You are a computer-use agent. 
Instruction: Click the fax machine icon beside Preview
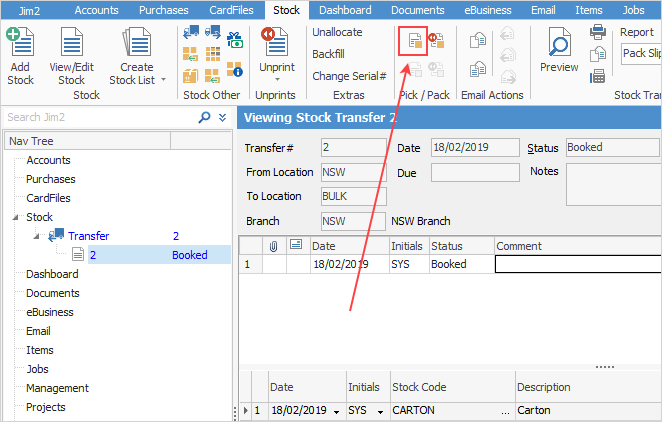598,76
